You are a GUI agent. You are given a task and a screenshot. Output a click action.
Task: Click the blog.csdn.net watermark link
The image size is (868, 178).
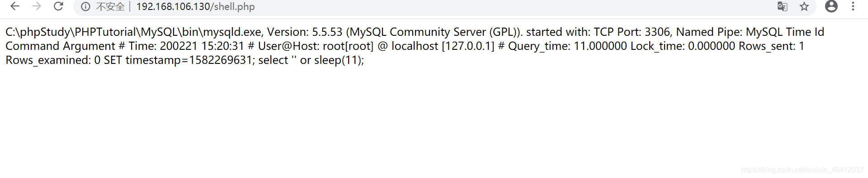pyautogui.click(x=802, y=170)
